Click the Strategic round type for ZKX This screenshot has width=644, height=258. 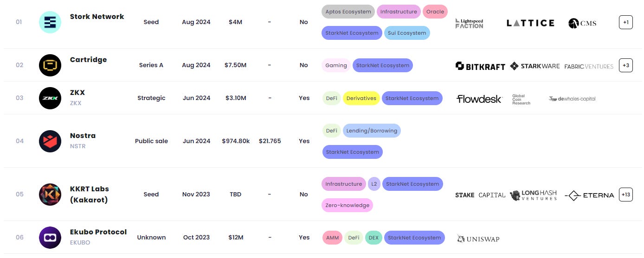point(151,98)
